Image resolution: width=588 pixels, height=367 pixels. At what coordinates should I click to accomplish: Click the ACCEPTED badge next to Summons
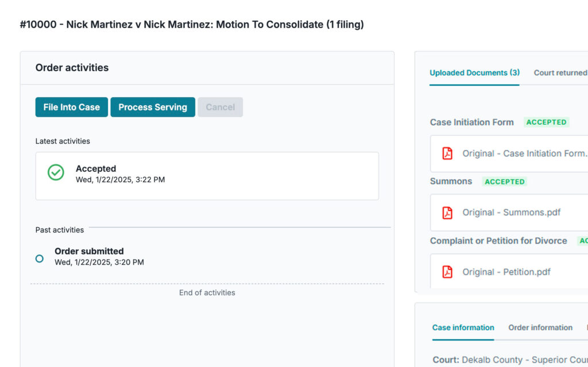click(x=504, y=181)
